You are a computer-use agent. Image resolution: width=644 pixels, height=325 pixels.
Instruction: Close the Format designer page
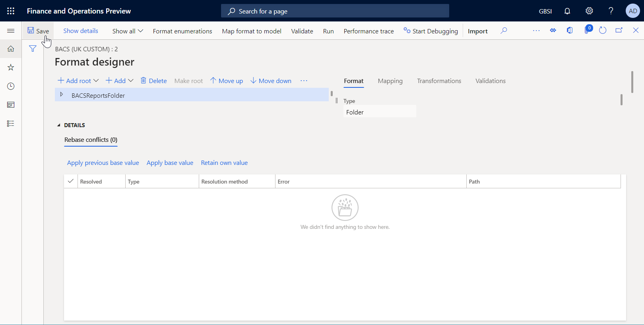click(x=636, y=31)
